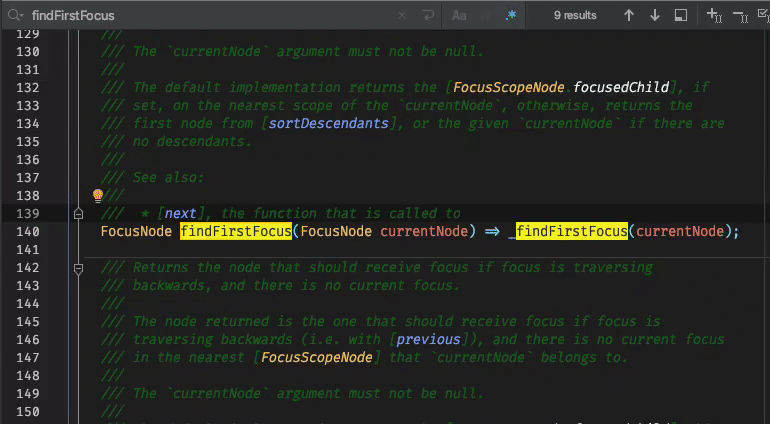Click line number 140 in gutter
This screenshot has width=770, height=424.
coord(28,231)
